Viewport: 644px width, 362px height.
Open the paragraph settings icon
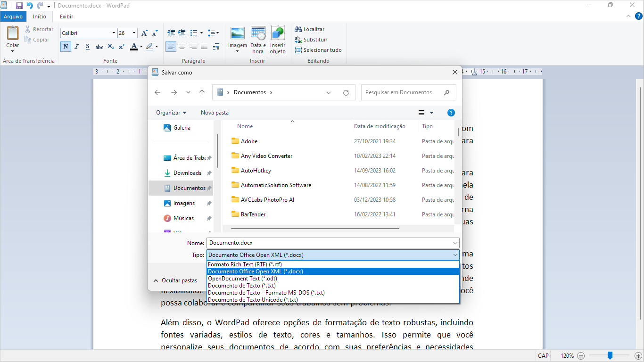pos(216,47)
